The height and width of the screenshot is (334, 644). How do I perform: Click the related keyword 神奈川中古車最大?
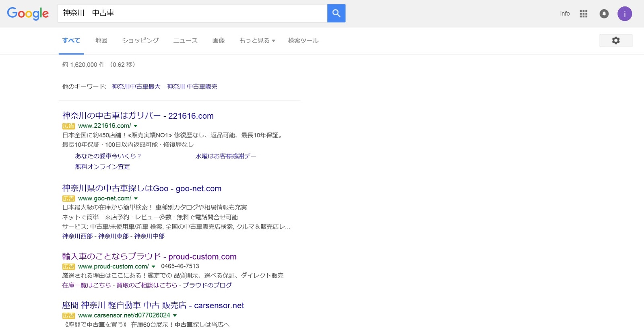tap(136, 87)
